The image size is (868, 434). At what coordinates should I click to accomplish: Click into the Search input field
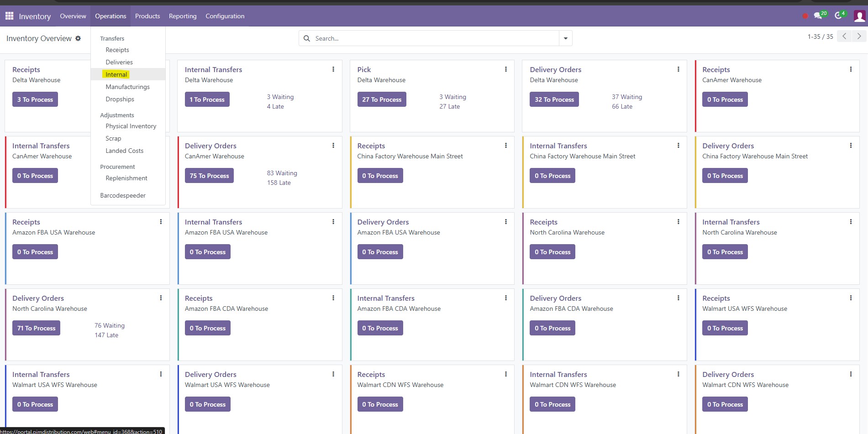[434, 38]
